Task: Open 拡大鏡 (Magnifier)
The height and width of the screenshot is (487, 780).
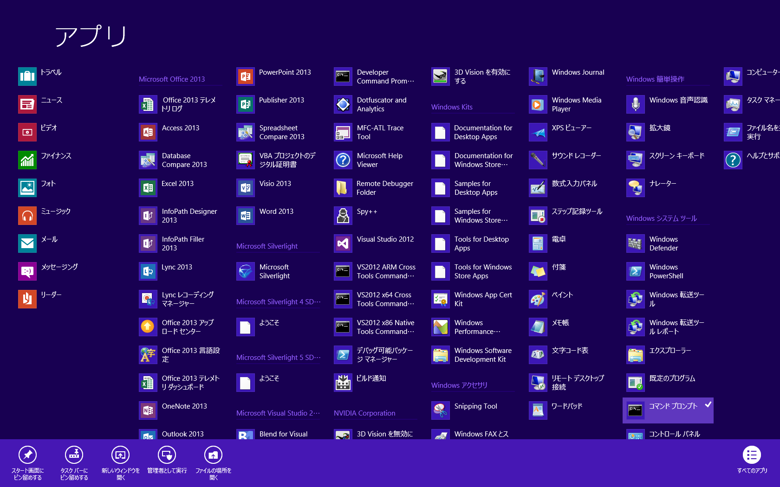Action: click(x=649, y=132)
